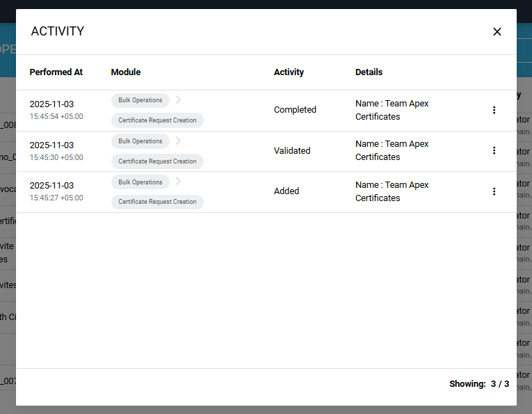Click Certificate Request Creation chip in Validated row
The image size is (532, 414).
click(157, 161)
